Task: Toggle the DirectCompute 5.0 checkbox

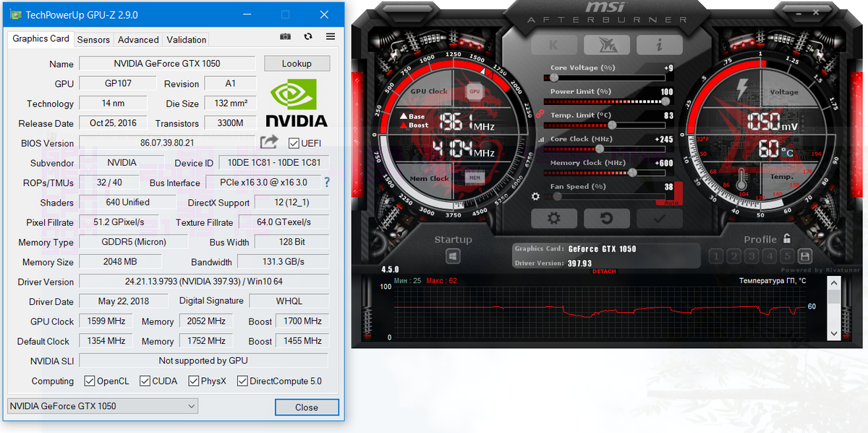Action: tap(242, 381)
